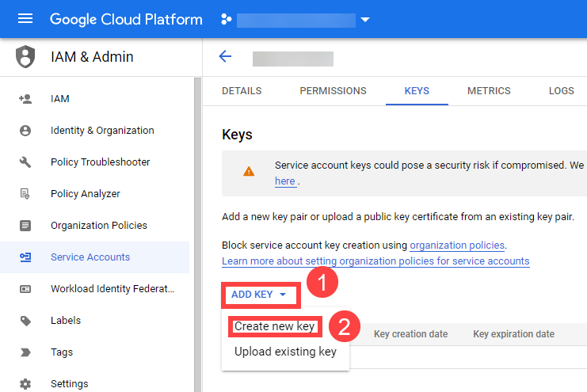Switch to the DETAILS tab
This screenshot has width=587, height=392.
242,91
